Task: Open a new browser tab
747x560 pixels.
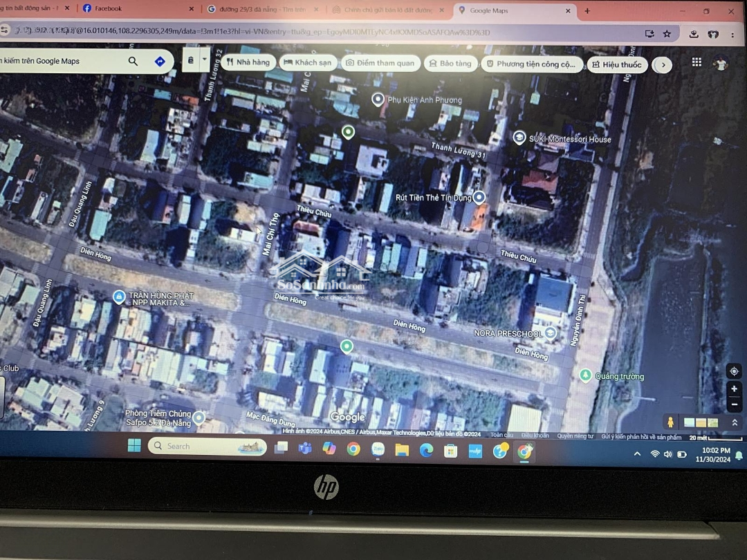Action: pyautogui.click(x=587, y=10)
